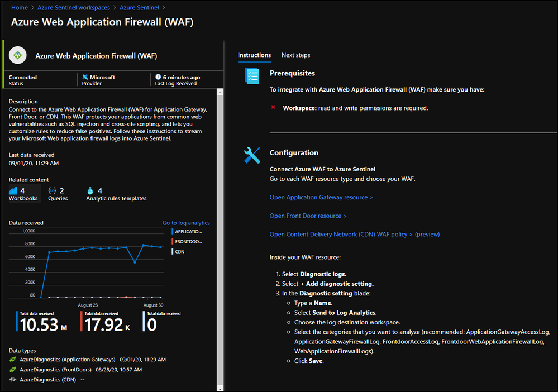Click the clock icon beside last log received
Screen dimensions: 558x392
158,77
